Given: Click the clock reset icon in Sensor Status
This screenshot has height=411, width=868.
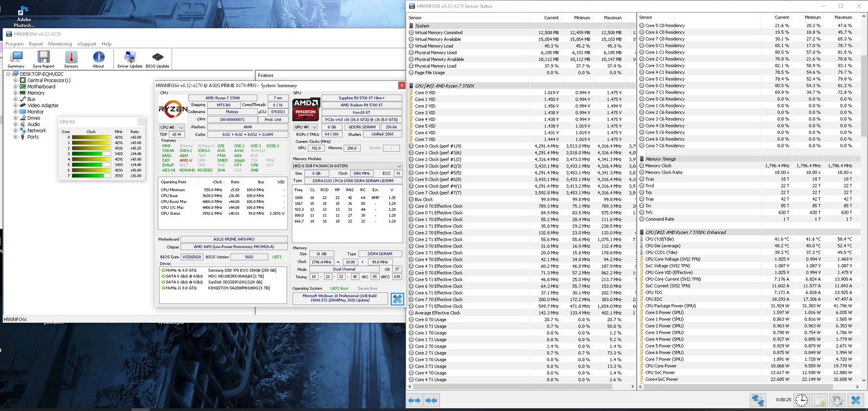Looking at the screenshot, I should 801,400.
